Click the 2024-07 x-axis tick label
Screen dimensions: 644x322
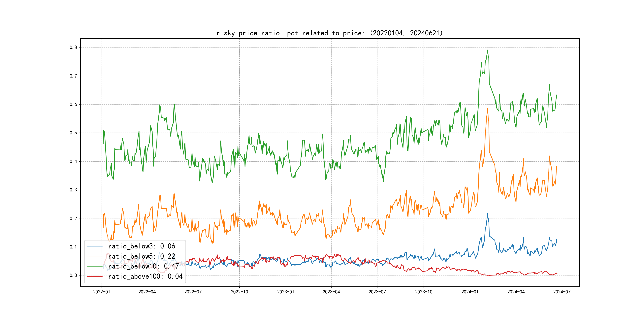(x=562, y=292)
